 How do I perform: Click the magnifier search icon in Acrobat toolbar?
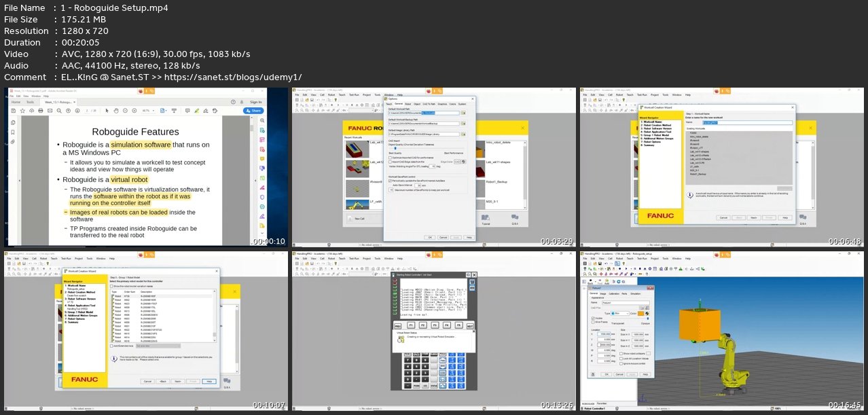point(59,111)
